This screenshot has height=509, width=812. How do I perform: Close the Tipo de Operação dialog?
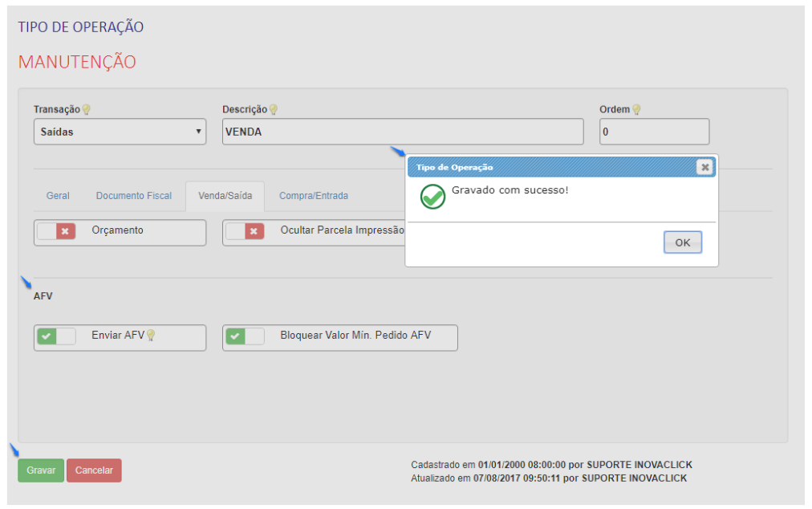[704, 167]
